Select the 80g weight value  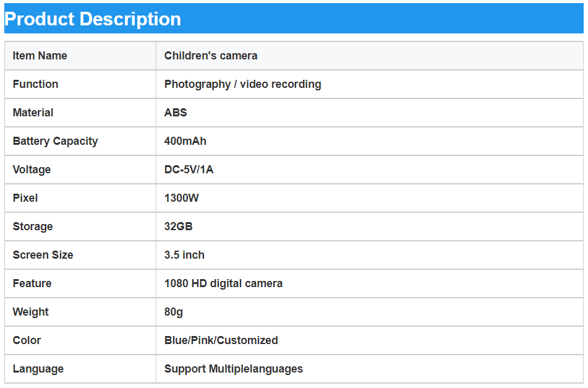click(173, 312)
